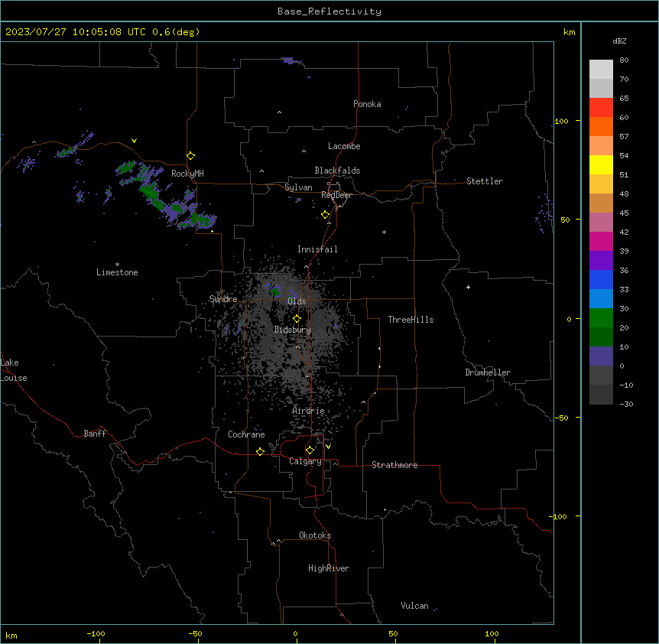Click the ThreeHills city label
The height and width of the screenshot is (644, 659).
(x=411, y=320)
